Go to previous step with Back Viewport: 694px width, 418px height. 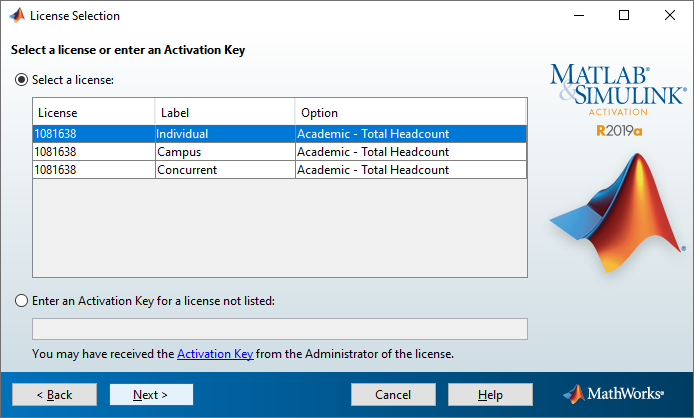pos(54,395)
